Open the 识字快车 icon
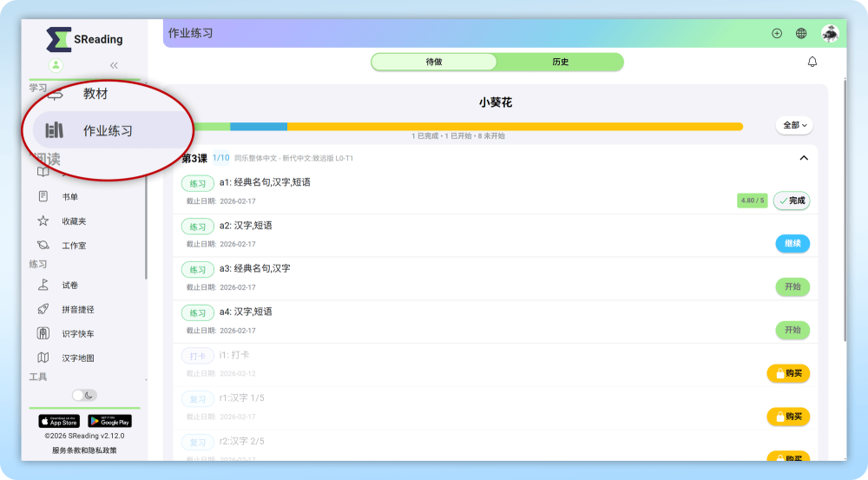Viewport: 868px width, 480px height. click(43, 333)
